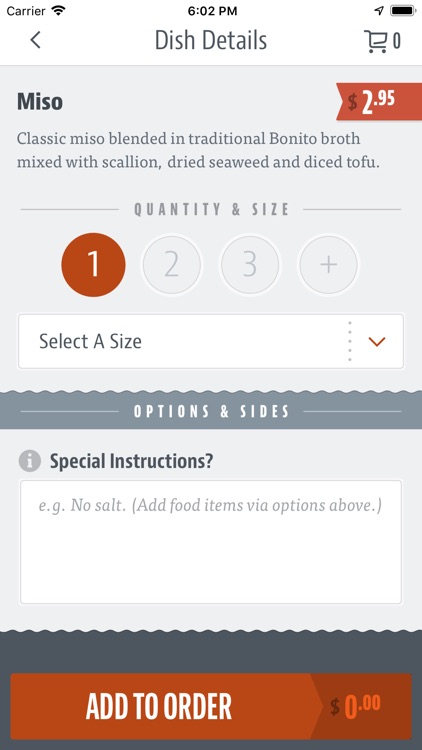Tap the Quantity & Size heading
Viewport: 422px width, 750px height.
(x=211, y=210)
